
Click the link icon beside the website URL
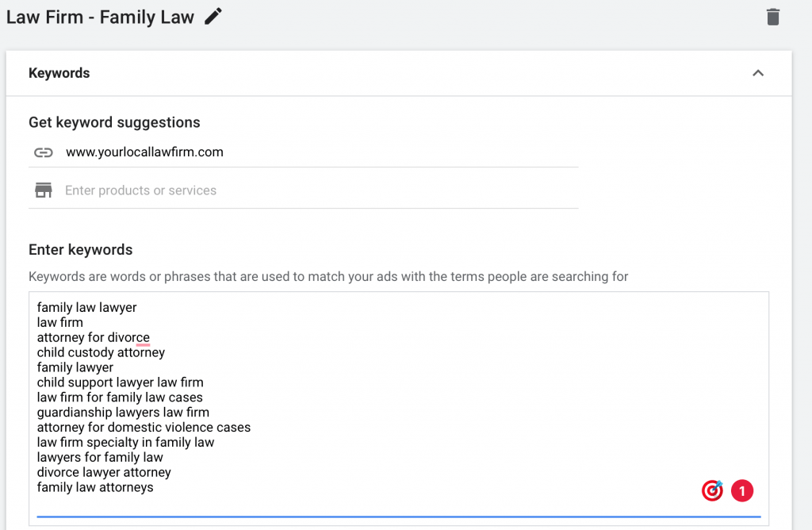pyautogui.click(x=44, y=152)
